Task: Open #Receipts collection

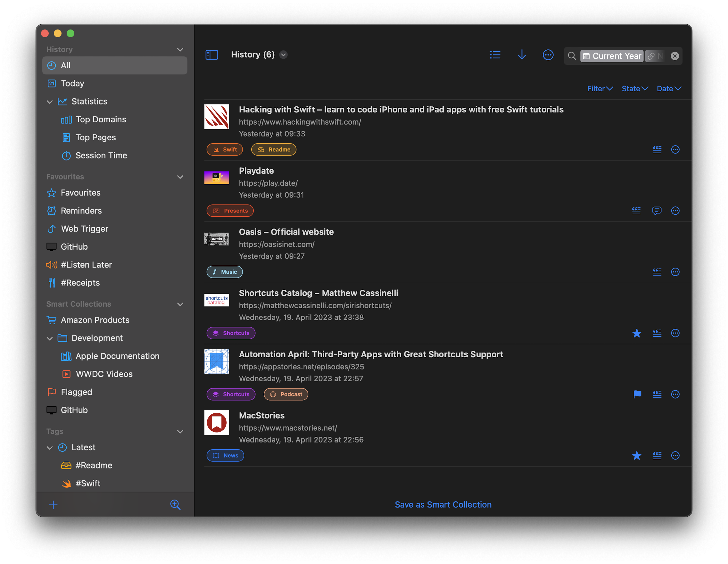Action: pyautogui.click(x=115, y=283)
